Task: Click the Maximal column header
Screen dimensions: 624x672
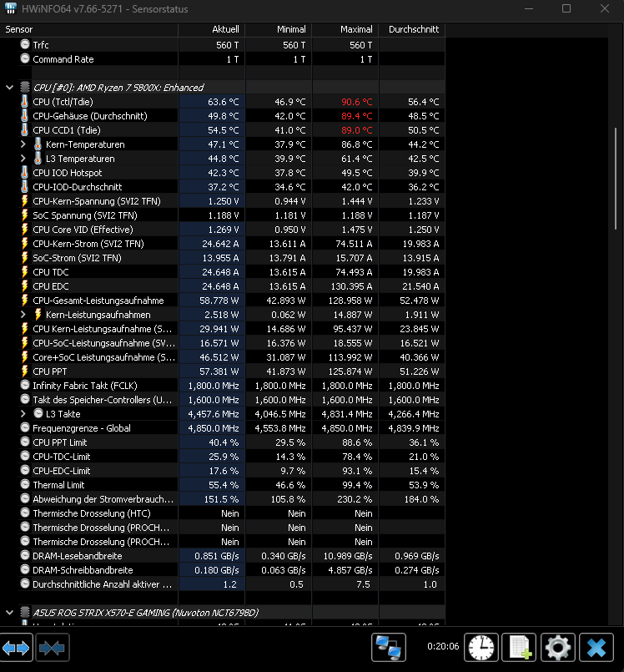Action: click(x=345, y=29)
